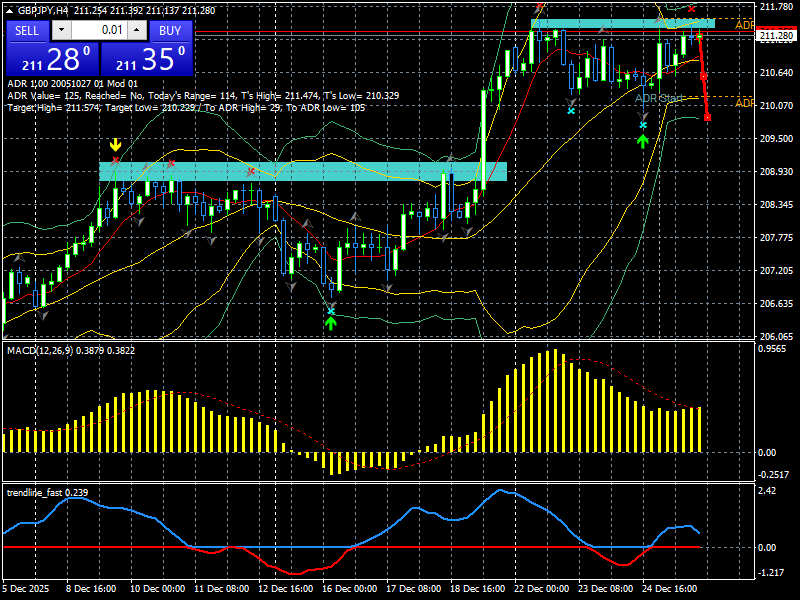Click the 211.780 price axis label

point(777,6)
